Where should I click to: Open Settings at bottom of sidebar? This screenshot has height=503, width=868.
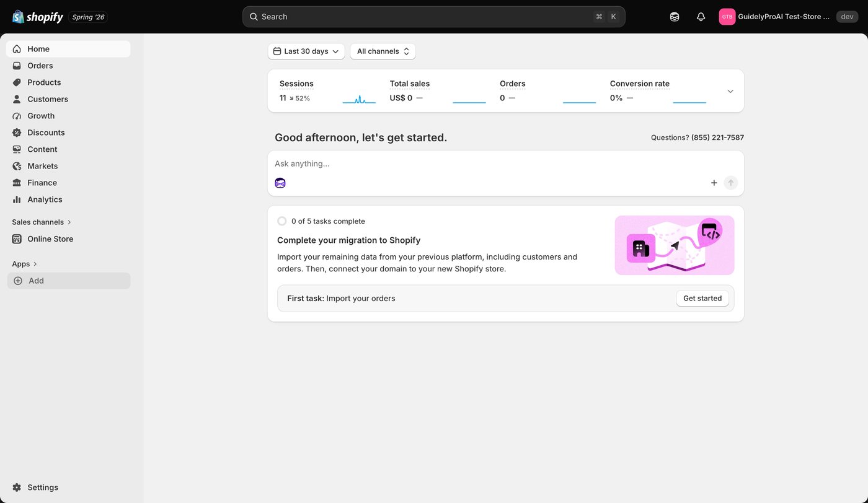(x=68, y=488)
